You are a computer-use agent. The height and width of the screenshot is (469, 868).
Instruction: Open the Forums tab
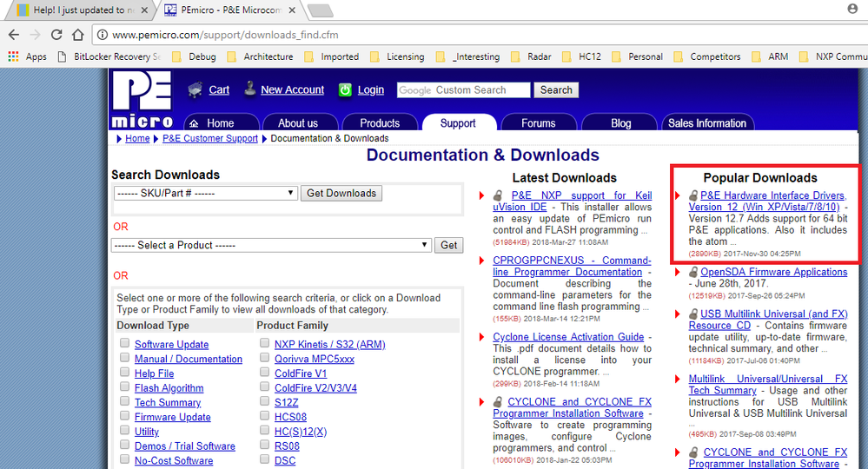pyautogui.click(x=538, y=122)
